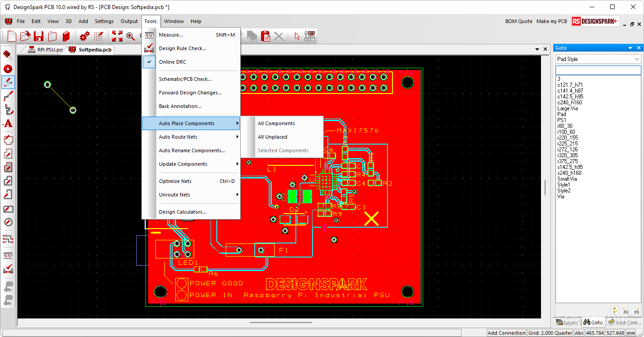Screen dimensions: 644x337
Task: Click the ruler Measure tool in sidebar
Action: 8,256
